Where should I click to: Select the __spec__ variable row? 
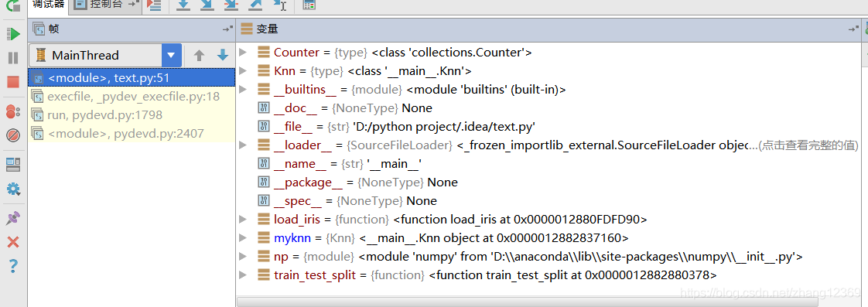point(548,201)
